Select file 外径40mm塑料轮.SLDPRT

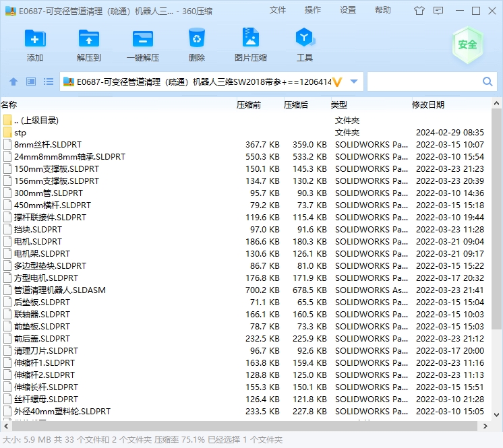click(x=62, y=411)
